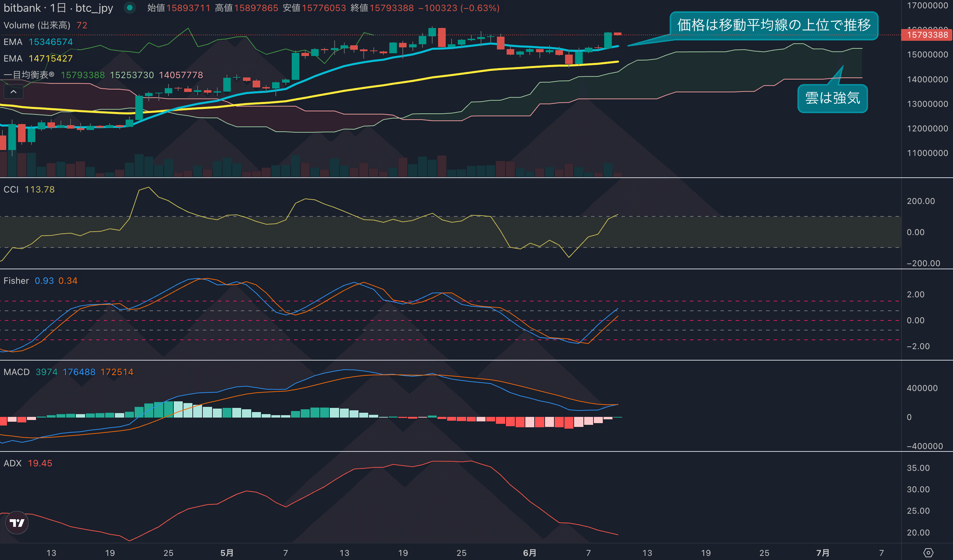Click the red 15793388 price label

[927, 35]
